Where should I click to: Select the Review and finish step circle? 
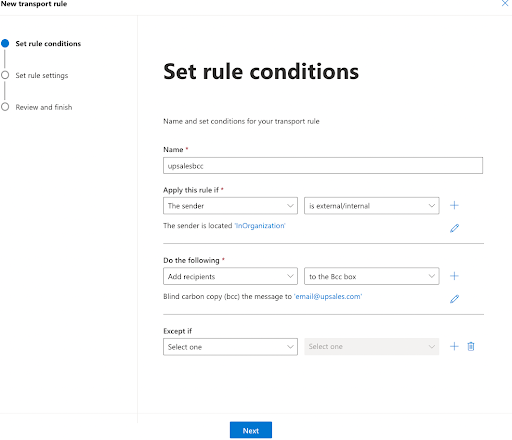click(x=5, y=107)
